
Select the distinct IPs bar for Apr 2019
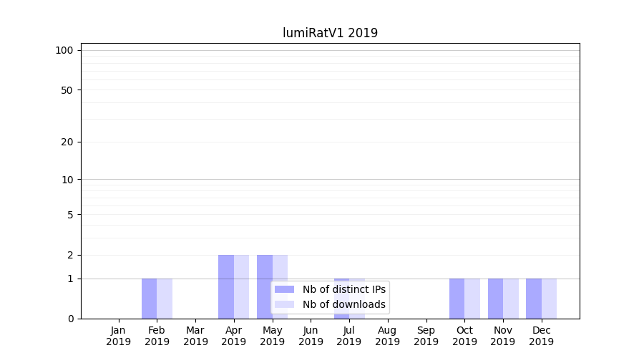pyautogui.click(x=226, y=286)
